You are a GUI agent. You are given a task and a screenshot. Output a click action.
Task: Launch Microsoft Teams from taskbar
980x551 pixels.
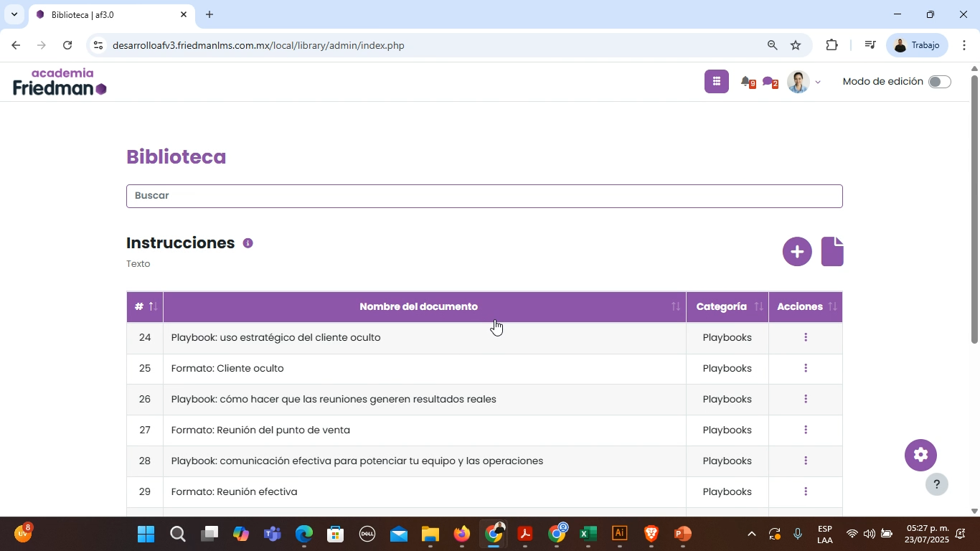273,534
